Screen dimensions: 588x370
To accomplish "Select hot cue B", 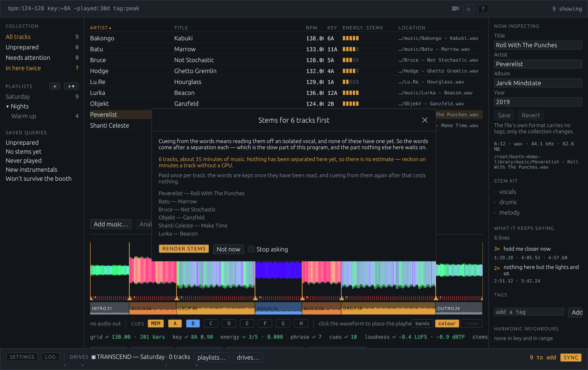I will pos(193,323).
